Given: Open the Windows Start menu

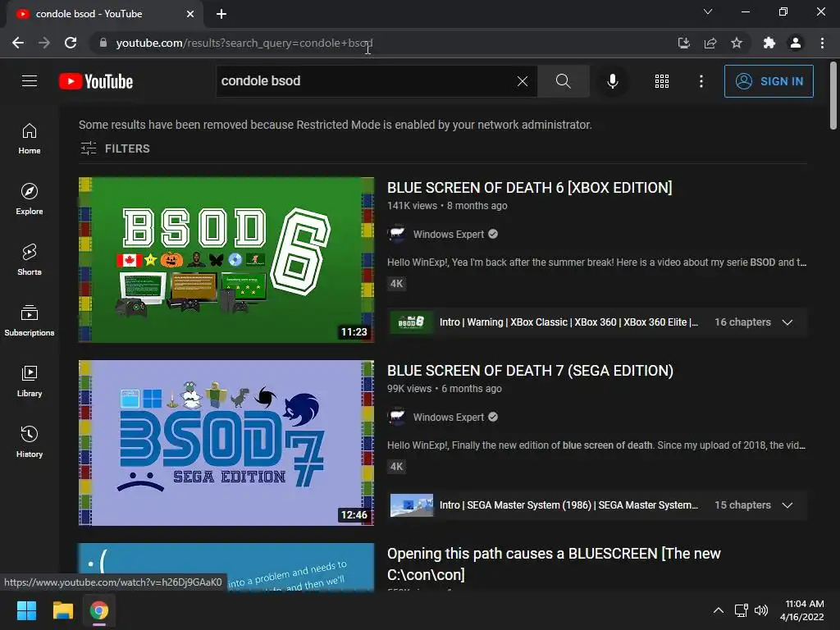Looking at the screenshot, I should pos(26,610).
